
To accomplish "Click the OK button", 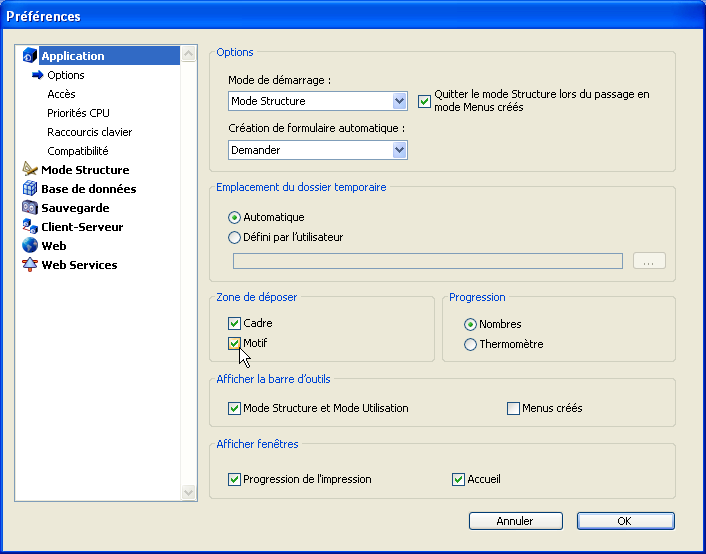I will [625, 521].
